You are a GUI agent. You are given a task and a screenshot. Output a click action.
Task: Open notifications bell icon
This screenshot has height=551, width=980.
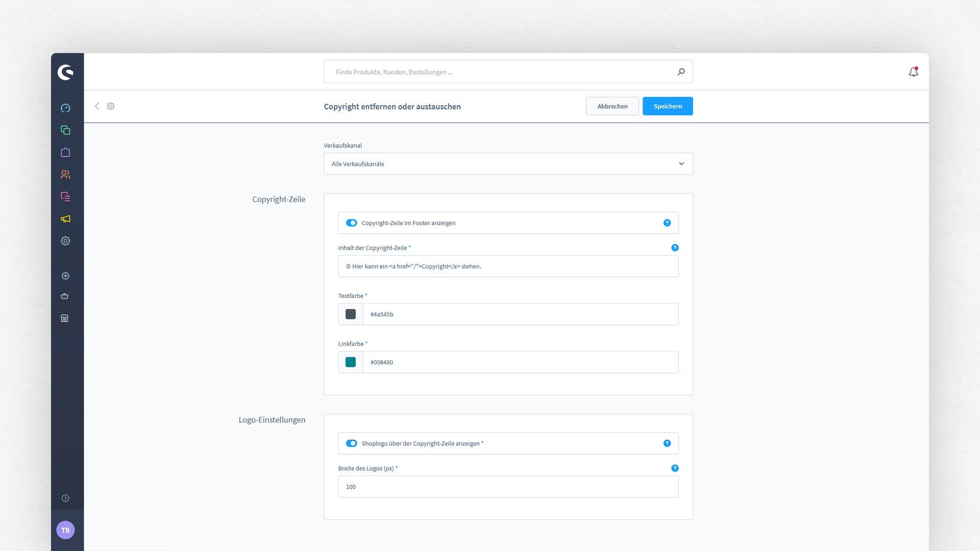[x=914, y=72]
